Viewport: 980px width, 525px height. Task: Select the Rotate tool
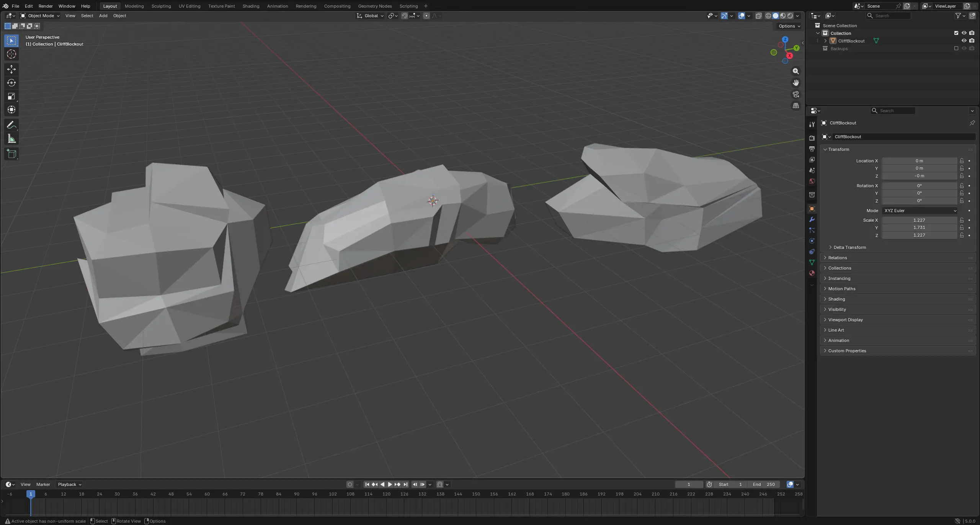click(x=11, y=83)
